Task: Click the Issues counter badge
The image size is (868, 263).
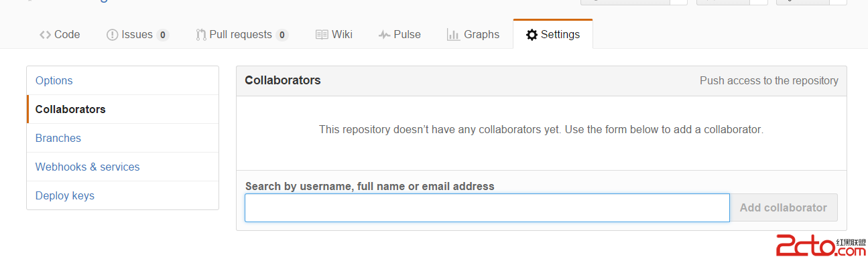Action: (163, 35)
